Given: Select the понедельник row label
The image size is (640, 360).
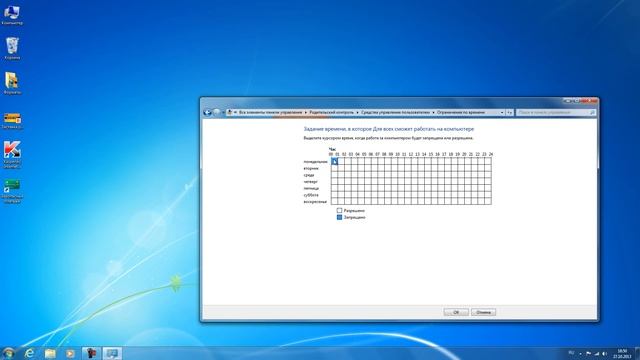Looking at the screenshot, I should pyautogui.click(x=316, y=162).
